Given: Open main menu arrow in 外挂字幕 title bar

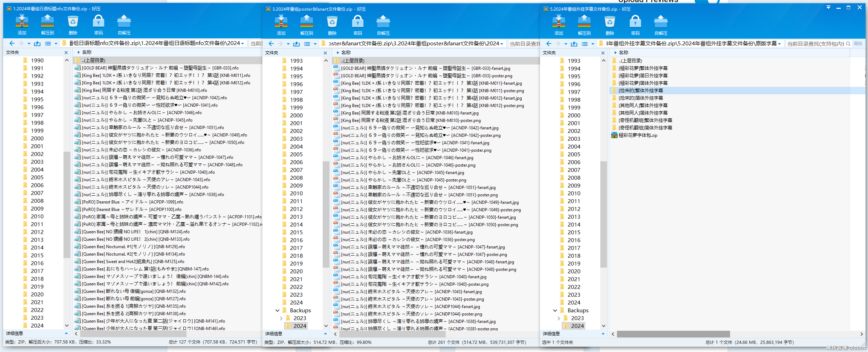Looking at the screenshot, I should 828,7.
